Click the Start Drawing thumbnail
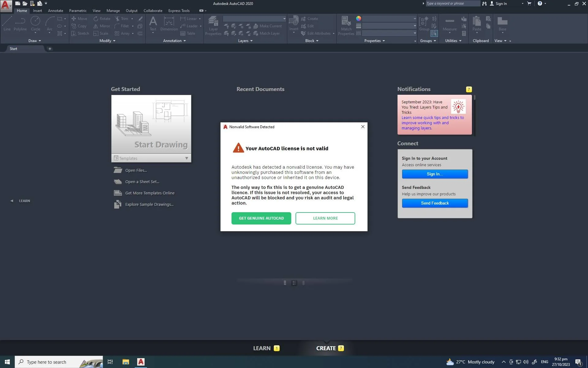 pyautogui.click(x=151, y=124)
